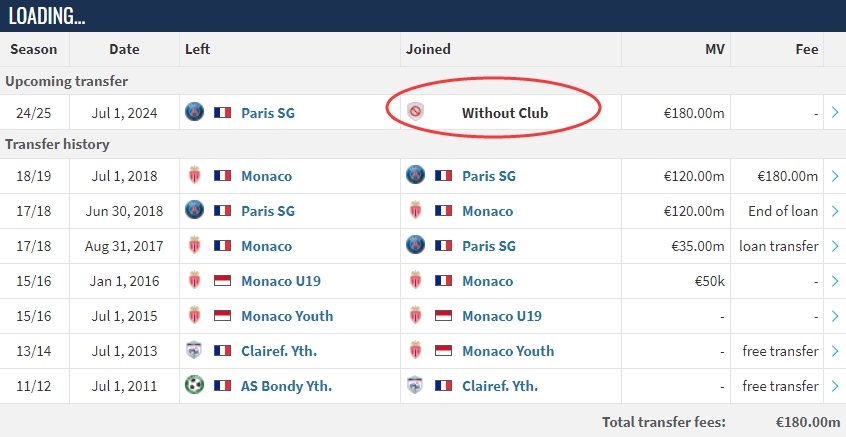Click the French flag beside AS Bondy Yth.
Screen dimensions: 846x437
tap(222, 386)
